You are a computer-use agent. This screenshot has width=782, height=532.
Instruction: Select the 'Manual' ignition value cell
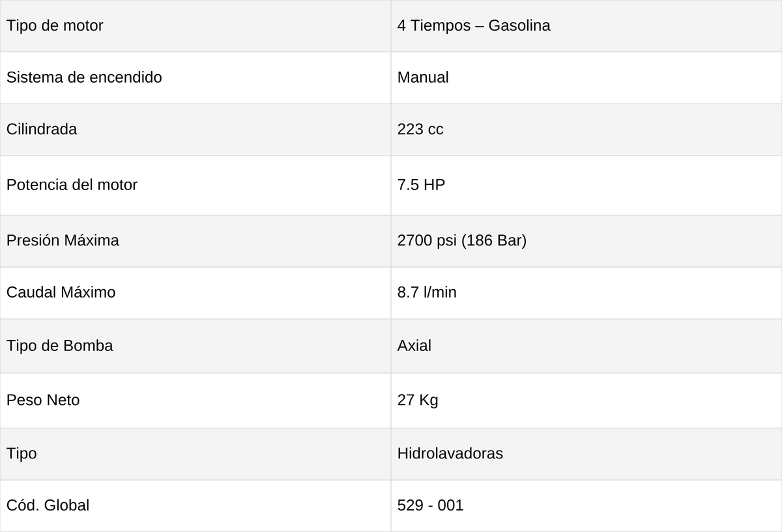[x=586, y=77]
